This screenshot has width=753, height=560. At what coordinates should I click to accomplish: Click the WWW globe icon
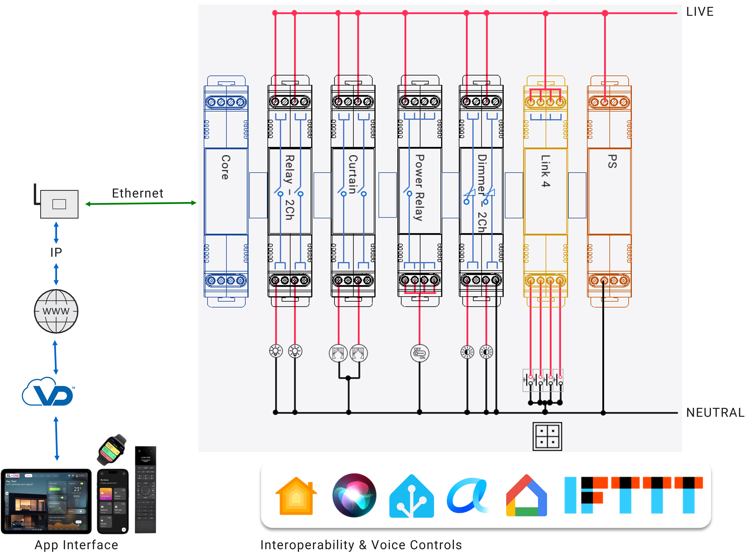tap(56, 311)
